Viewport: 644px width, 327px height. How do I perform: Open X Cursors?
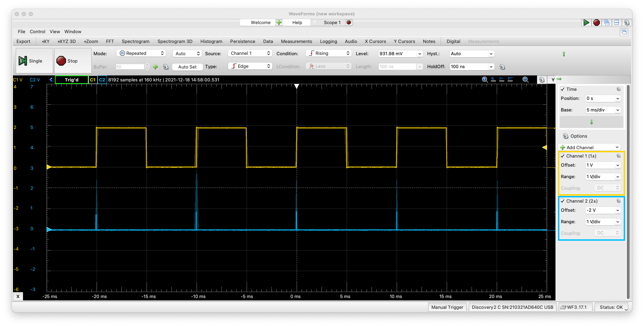pos(375,41)
